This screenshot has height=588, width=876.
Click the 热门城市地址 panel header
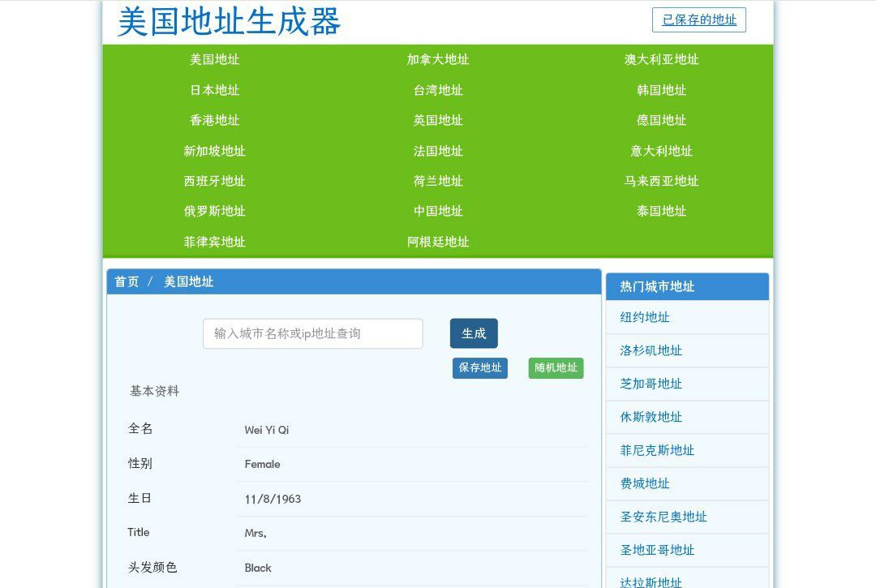pos(687,287)
